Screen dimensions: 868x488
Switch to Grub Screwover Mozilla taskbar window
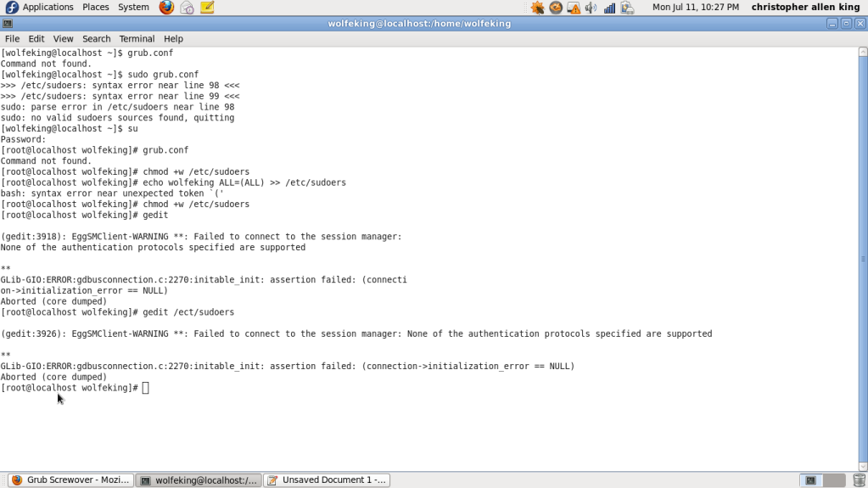click(x=70, y=480)
